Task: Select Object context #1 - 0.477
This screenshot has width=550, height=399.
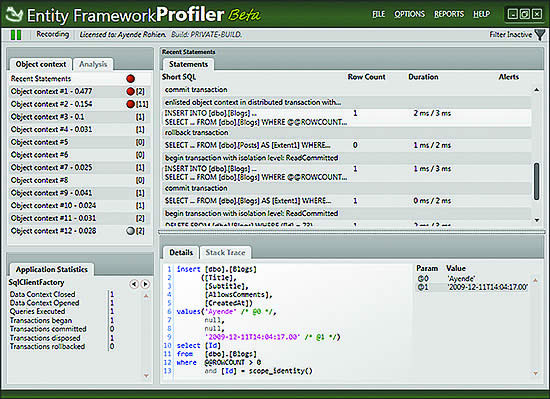Action: 80,91
